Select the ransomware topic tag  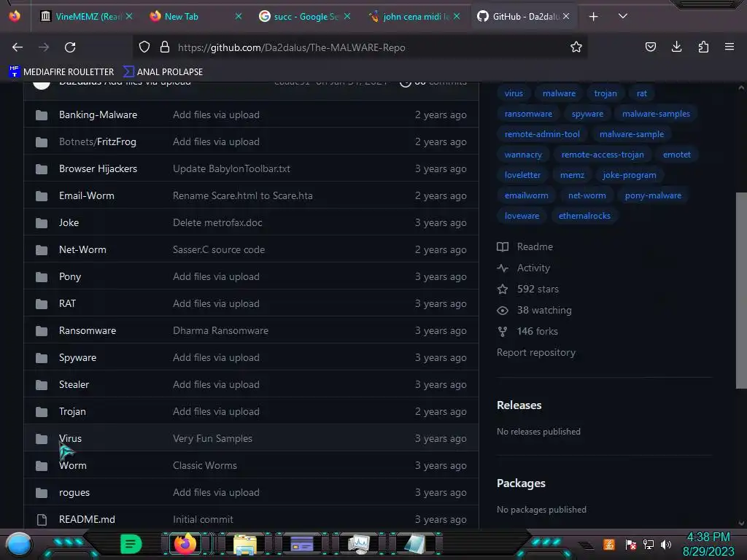pyautogui.click(x=528, y=114)
